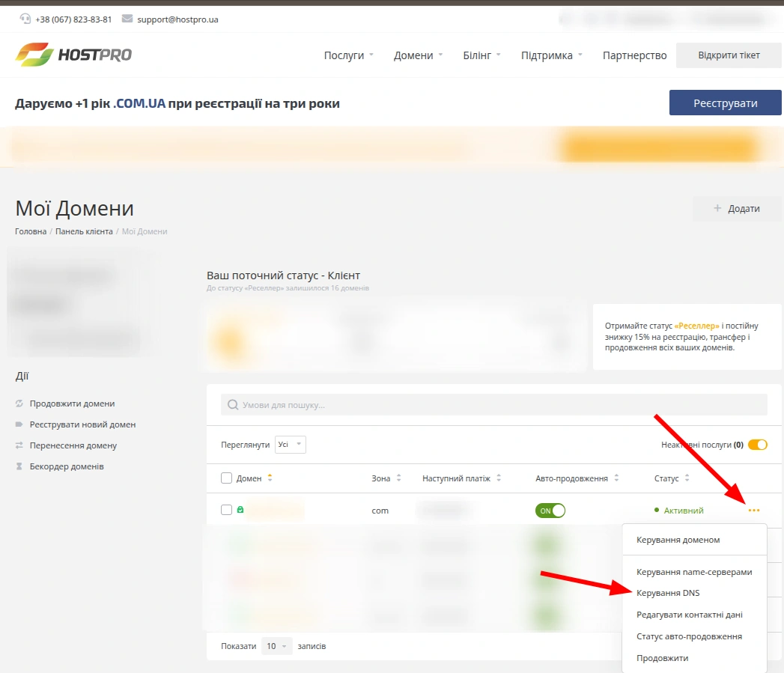Turn off the ON auto-renewal toggle
The width and height of the screenshot is (784, 673).
click(x=550, y=510)
